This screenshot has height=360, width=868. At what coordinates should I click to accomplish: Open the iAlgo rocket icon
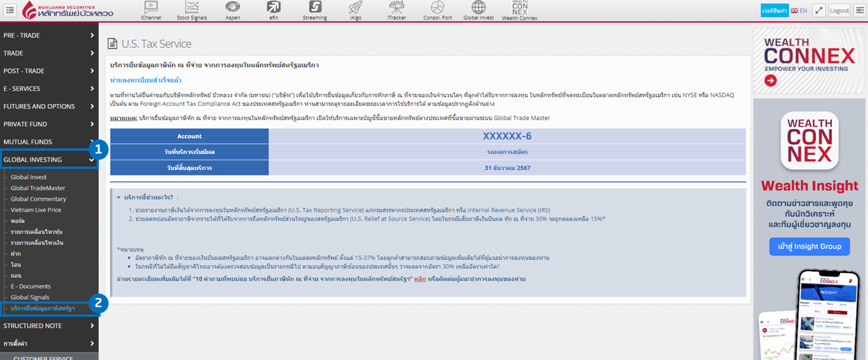(355, 10)
